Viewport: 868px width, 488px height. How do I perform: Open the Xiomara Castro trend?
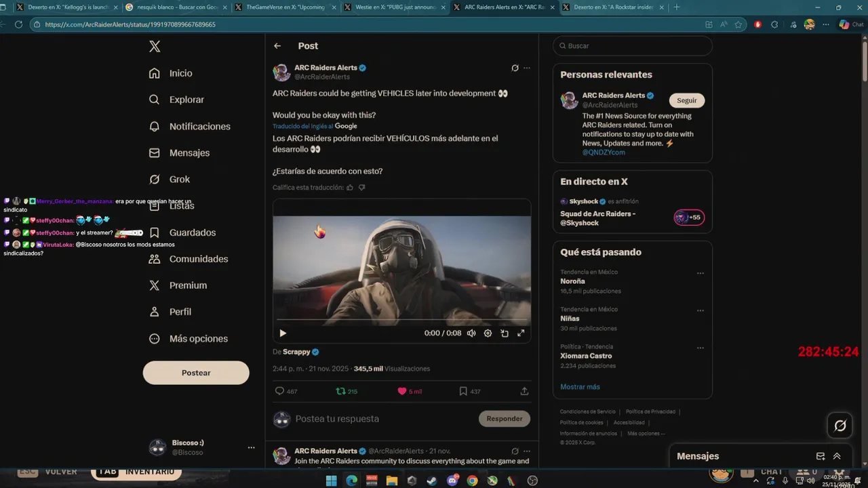click(586, 356)
